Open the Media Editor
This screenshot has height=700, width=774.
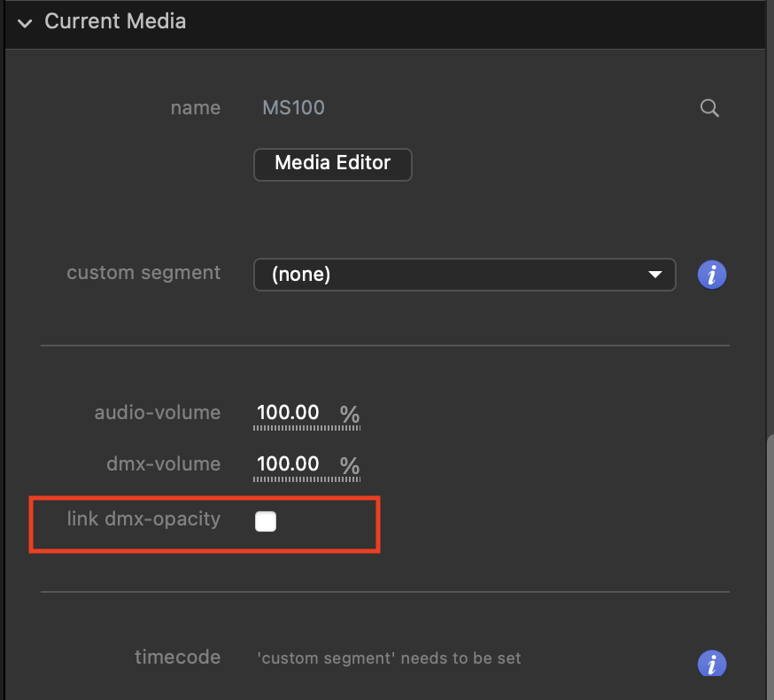332,164
